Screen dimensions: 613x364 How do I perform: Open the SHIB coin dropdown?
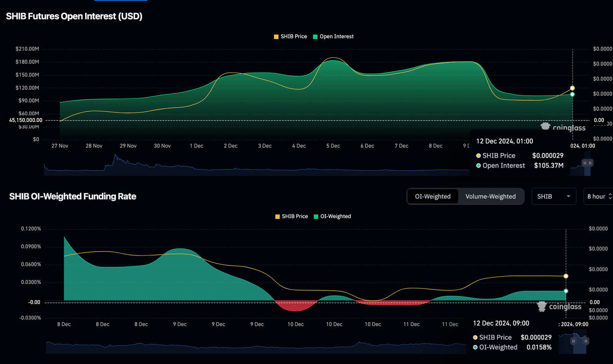[553, 197]
